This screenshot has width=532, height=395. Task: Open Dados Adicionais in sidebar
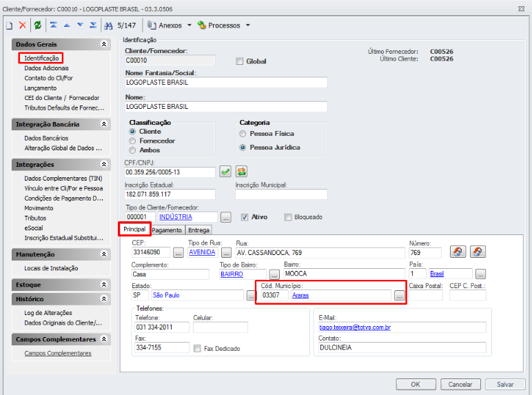[x=46, y=68]
